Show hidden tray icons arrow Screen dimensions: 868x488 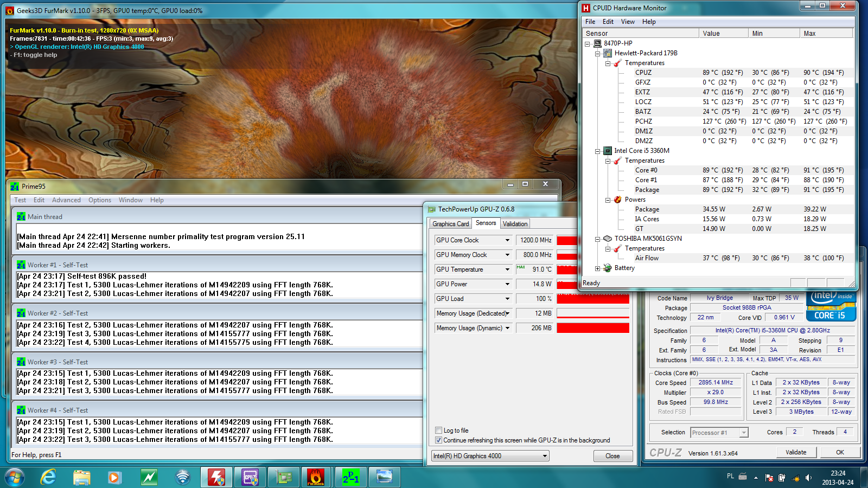[756, 478]
